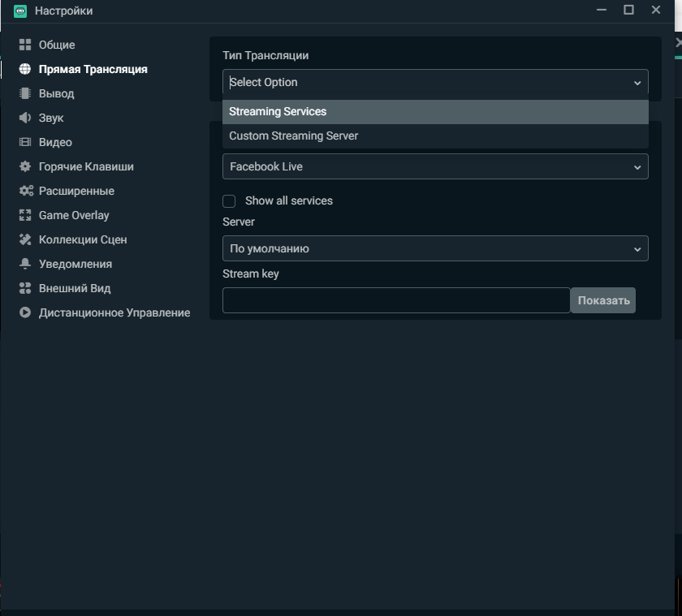The width and height of the screenshot is (682, 616).
Task: Choose Streaming Services from the list
Action: click(x=278, y=111)
